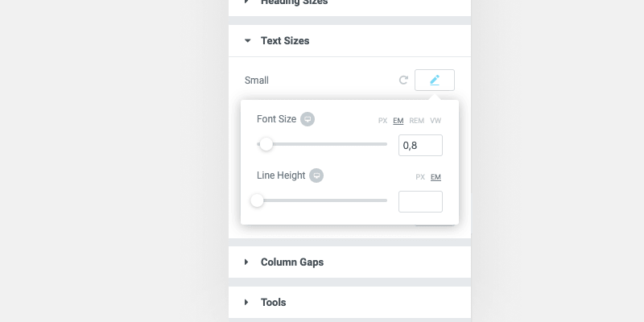Image resolution: width=644 pixels, height=322 pixels.
Task: Open the Heading Sizes section title
Action: tap(294, 3)
